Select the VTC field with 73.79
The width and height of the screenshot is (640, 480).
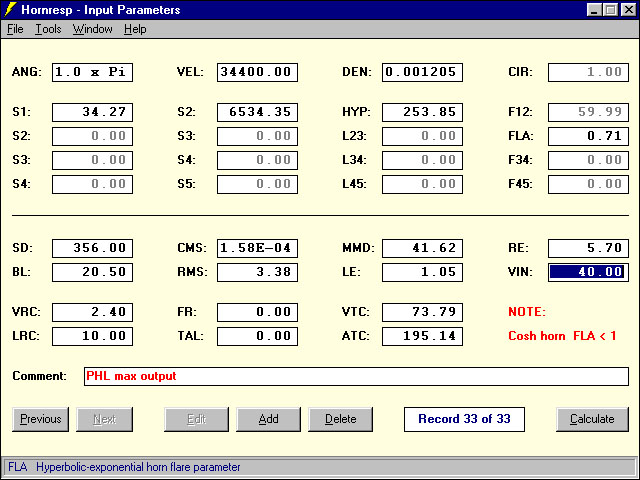tap(422, 312)
